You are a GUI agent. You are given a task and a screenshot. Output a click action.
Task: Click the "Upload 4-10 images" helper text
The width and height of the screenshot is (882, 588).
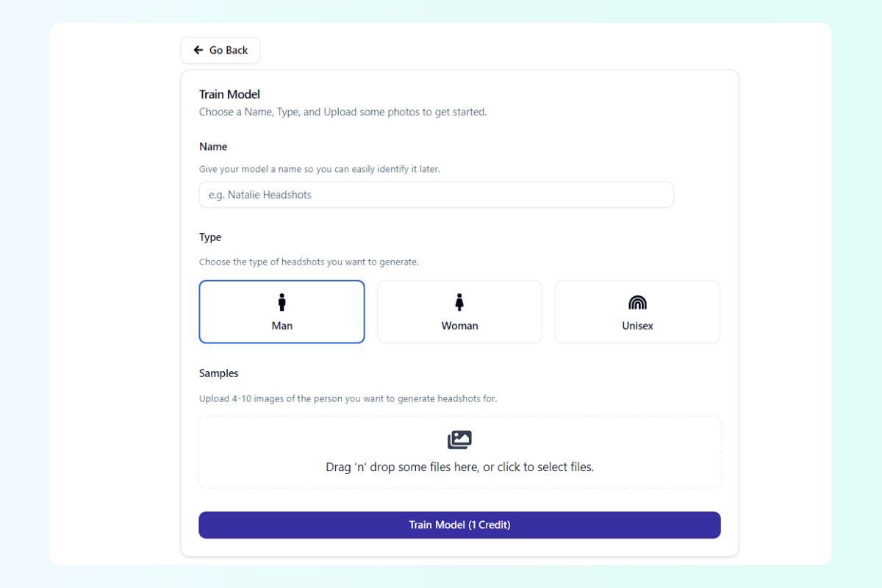coord(348,398)
